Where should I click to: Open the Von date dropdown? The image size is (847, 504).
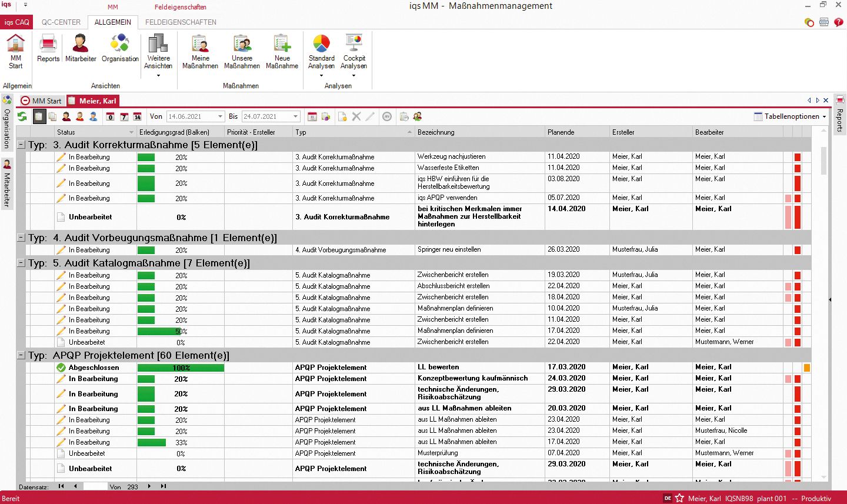click(x=221, y=116)
